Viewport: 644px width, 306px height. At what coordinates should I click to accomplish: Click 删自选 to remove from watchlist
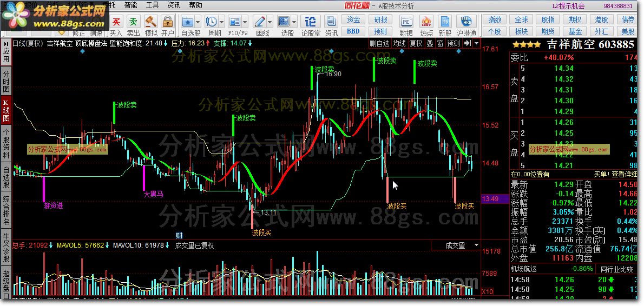point(379,43)
